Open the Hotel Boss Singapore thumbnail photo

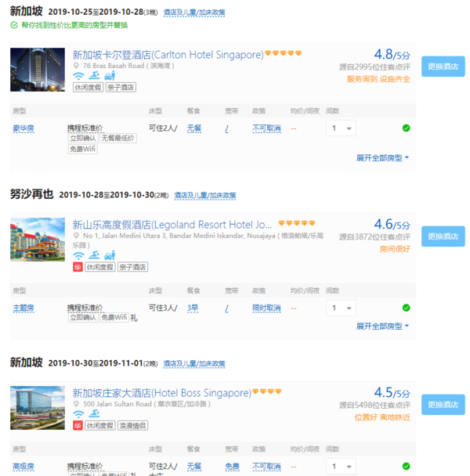38,408
